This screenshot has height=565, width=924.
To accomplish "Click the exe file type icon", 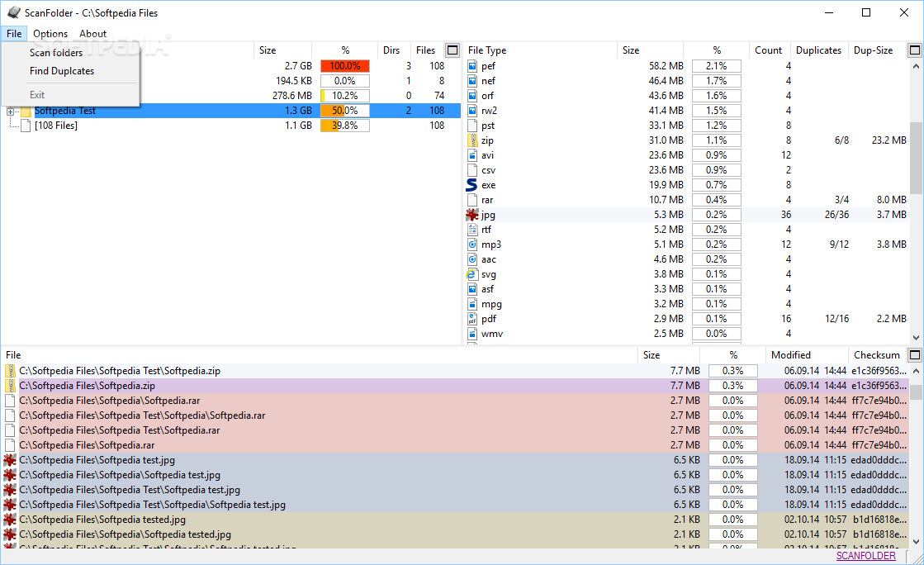I will click(472, 185).
